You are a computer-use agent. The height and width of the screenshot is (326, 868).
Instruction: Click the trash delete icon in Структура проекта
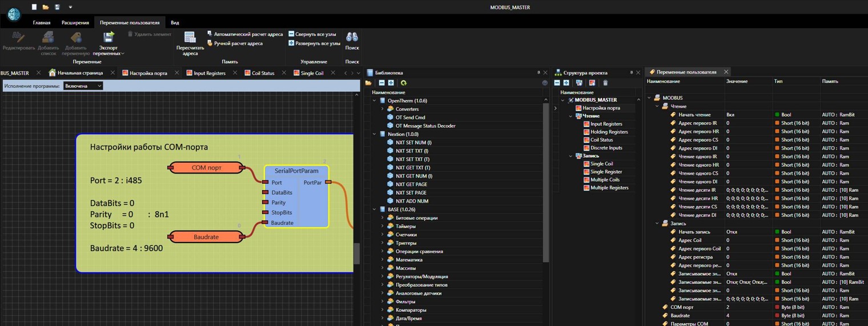[605, 83]
